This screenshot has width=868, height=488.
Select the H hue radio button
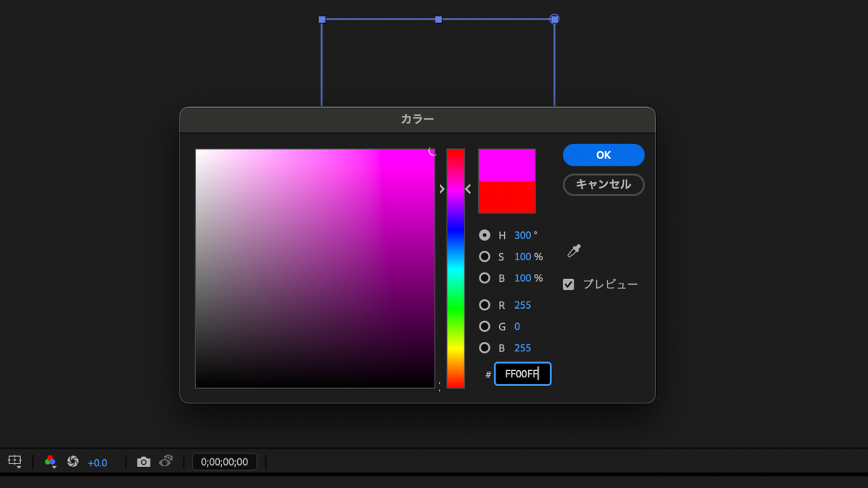point(485,235)
